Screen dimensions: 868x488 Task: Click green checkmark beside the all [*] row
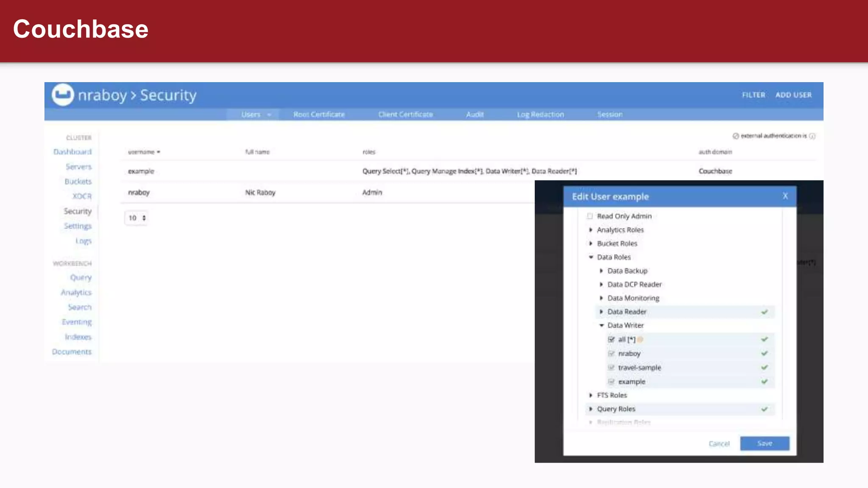click(765, 339)
